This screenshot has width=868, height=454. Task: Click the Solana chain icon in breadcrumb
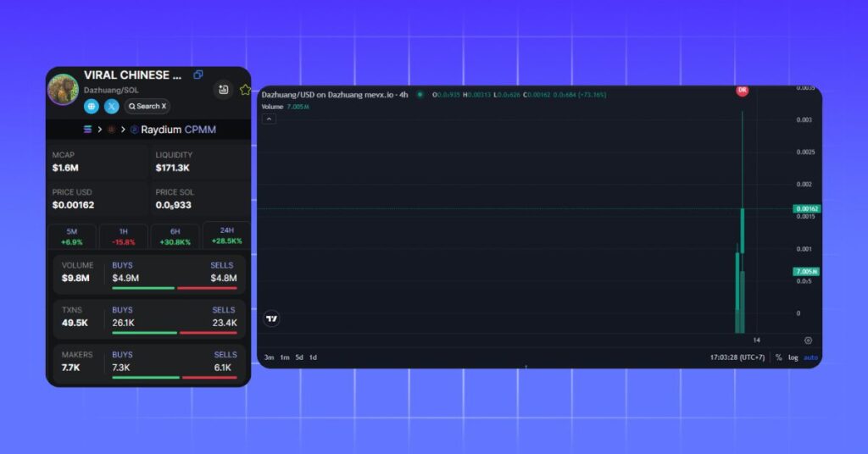pos(87,130)
